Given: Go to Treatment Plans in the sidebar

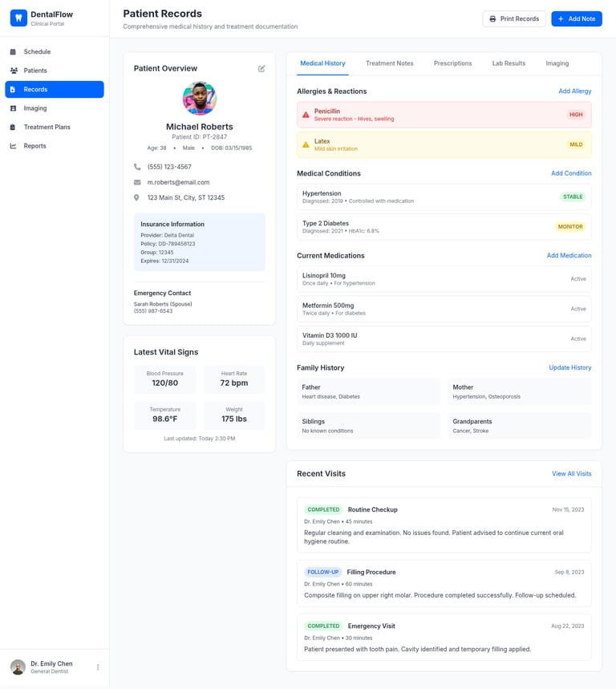Looking at the screenshot, I should click(55, 128).
